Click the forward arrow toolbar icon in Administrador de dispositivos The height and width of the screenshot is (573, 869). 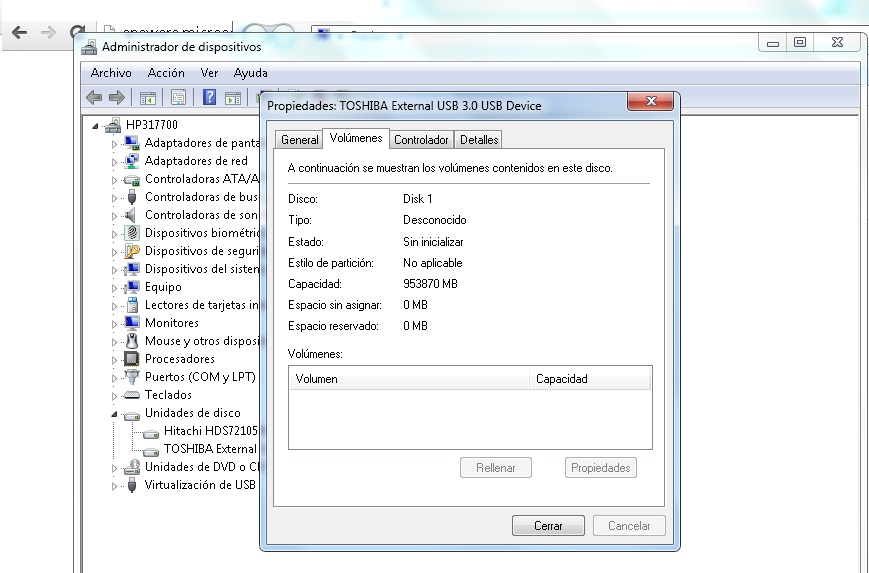point(116,98)
